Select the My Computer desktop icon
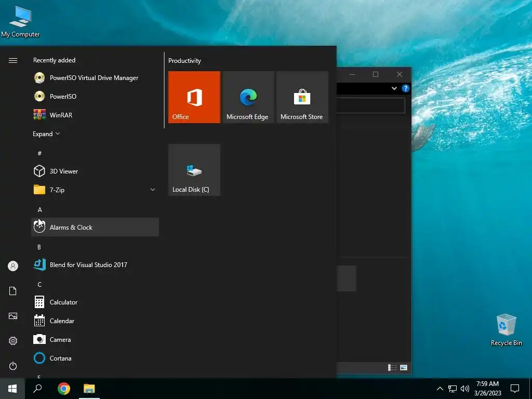The image size is (532, 399). 20,21
